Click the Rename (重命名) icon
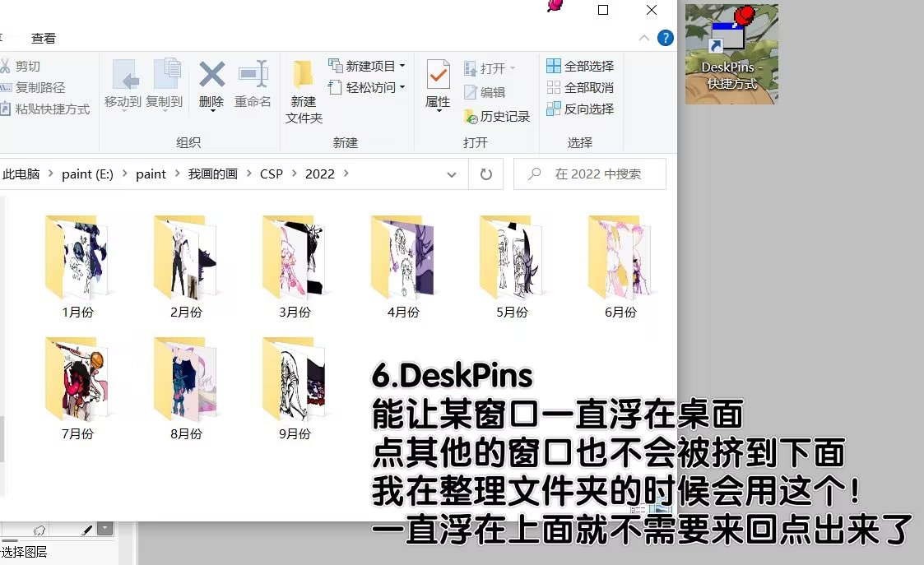The image size is (924, 565). (x=253, y=74)
